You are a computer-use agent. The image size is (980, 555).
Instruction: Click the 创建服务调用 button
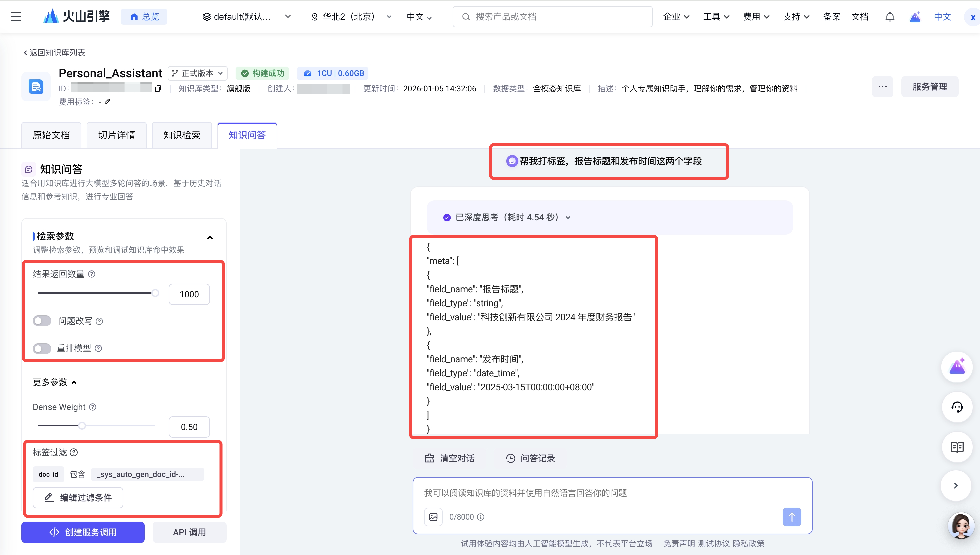[83, 532]
